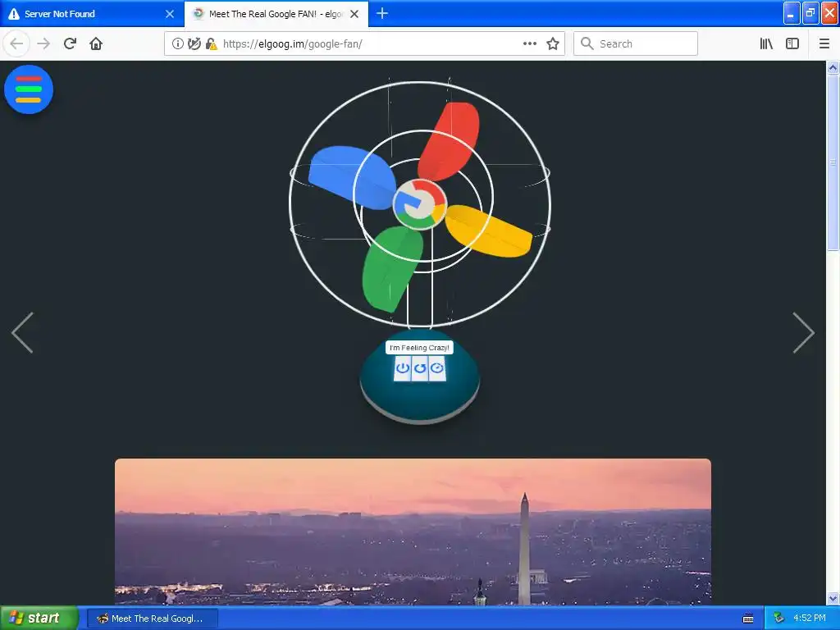Click the 4:52 PM clock
The height and width of the screenshot is (630, 840).
click(x=810, y=619)
